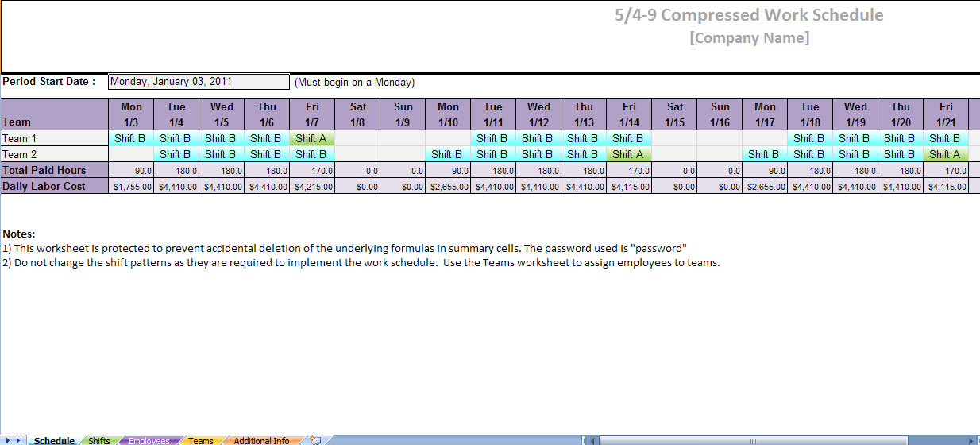
Task: Select Team 2 'Shift A' on Fri 1/14
Action: (629, 154)
